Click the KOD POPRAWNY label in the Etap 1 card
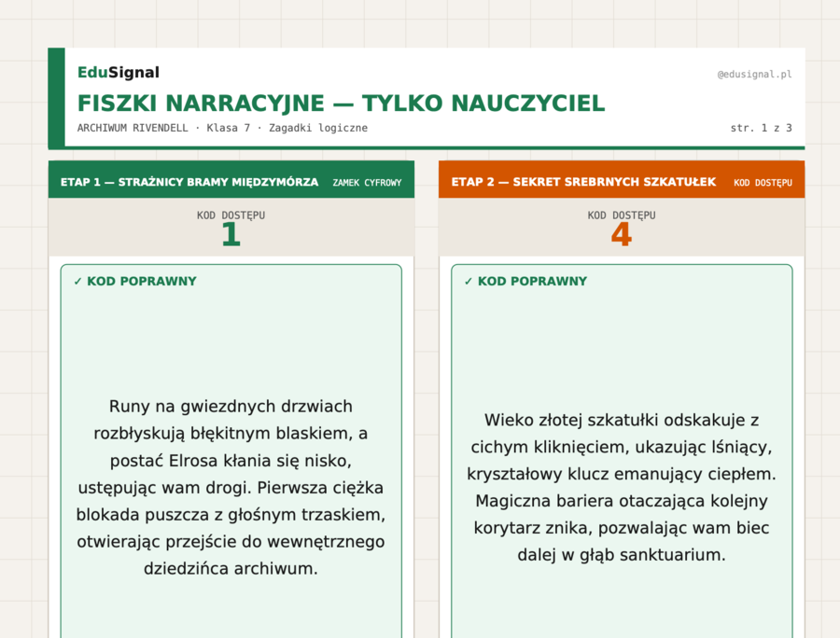This screenshot has height=638, width=840. point(135,281)
